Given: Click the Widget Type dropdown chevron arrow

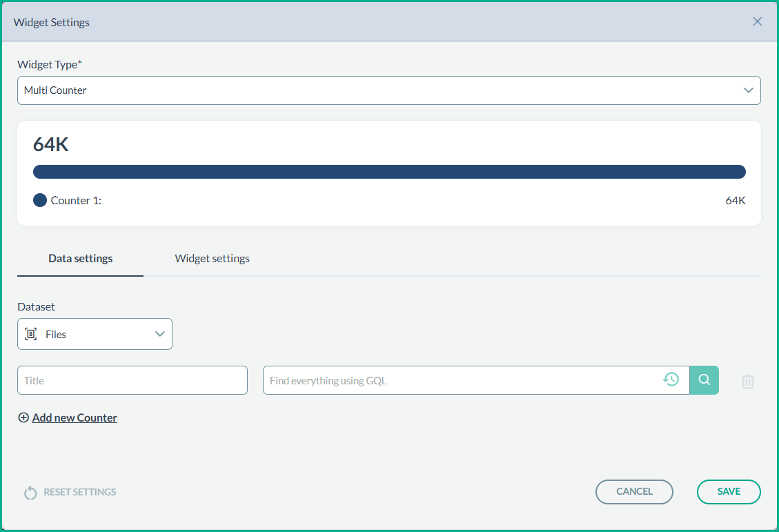Looking at the screenshot, I should coord(748,90).
